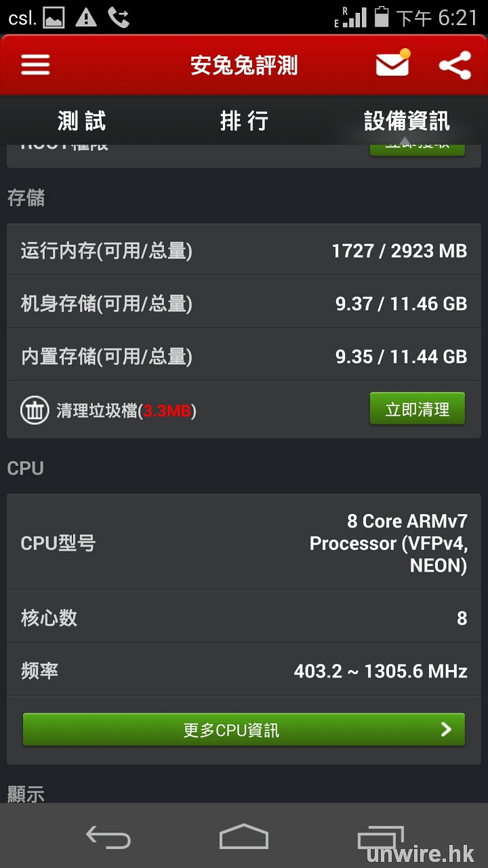Expand CPU info via the arrow chevron

click(446, 730)
